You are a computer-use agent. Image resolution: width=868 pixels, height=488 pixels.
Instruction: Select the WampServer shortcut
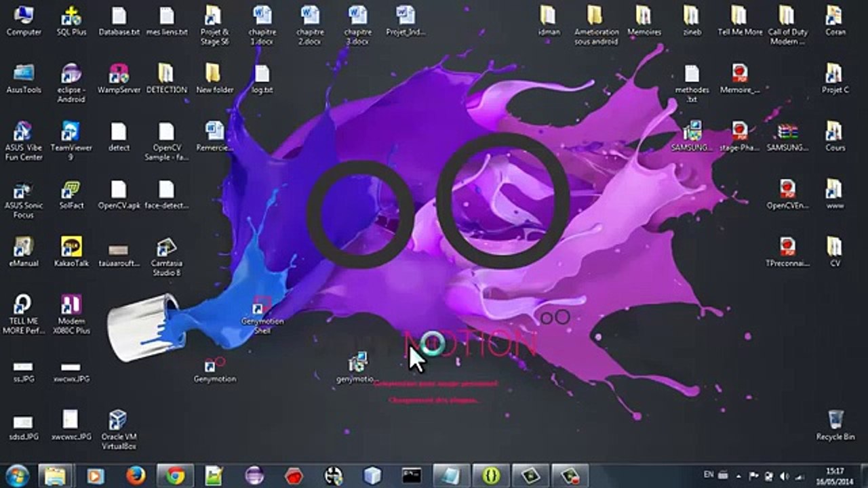(x=119, y=79)
